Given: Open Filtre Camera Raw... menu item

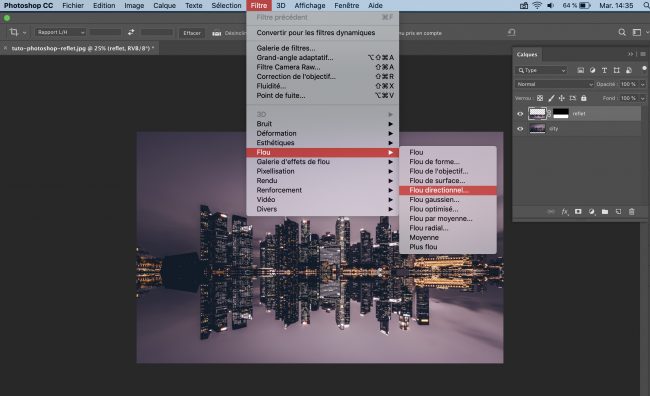Looking at the screenshot, I should tap(323, 67).
